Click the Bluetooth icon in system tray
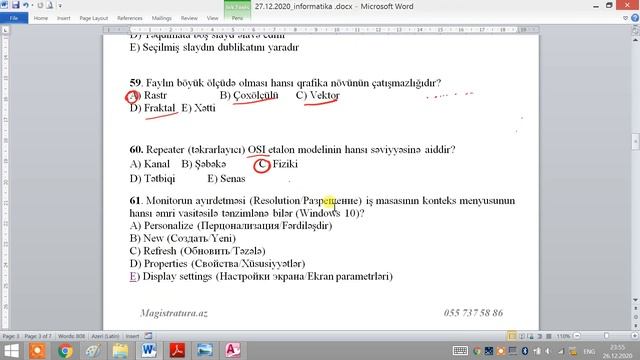 click(525, 351)
